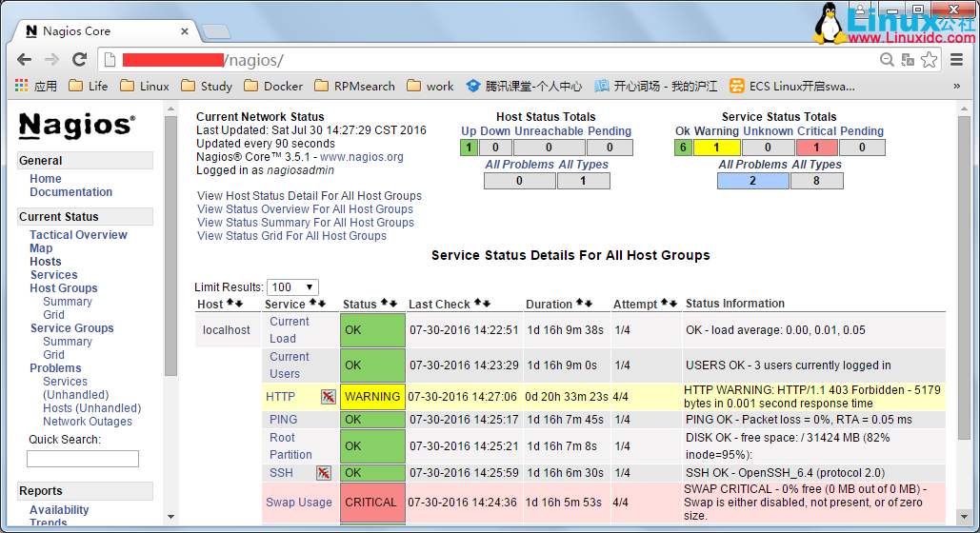Open the Host Groups sidebar link
Image resolution: width=980 pixels, height=533 pixels.
click(x=64, y=288)
